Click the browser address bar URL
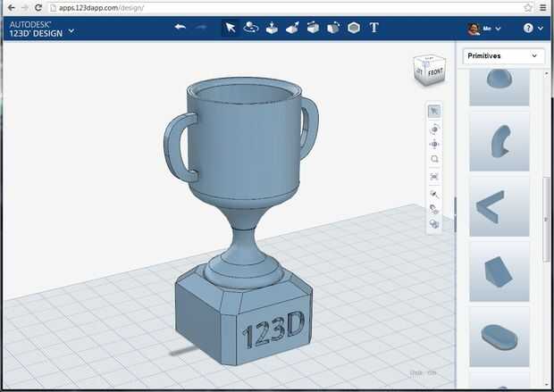554x392 pixels. pos(101,8)
